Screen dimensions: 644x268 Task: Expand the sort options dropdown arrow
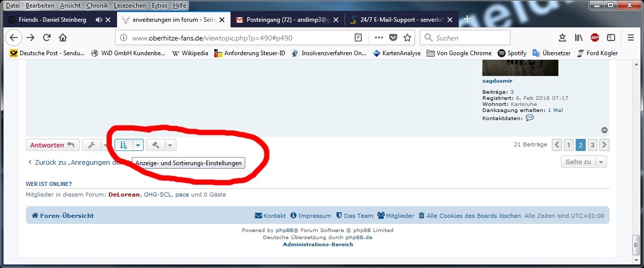(x=138, y=145)
